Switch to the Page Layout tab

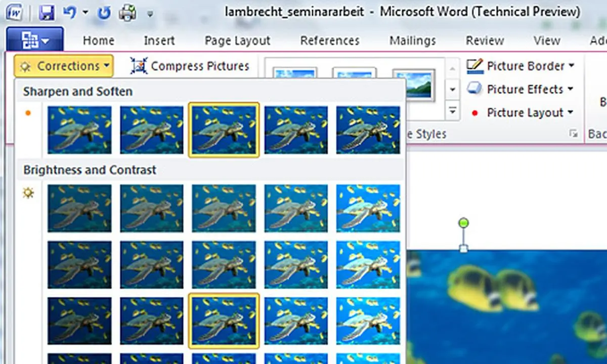pos(237,40)
